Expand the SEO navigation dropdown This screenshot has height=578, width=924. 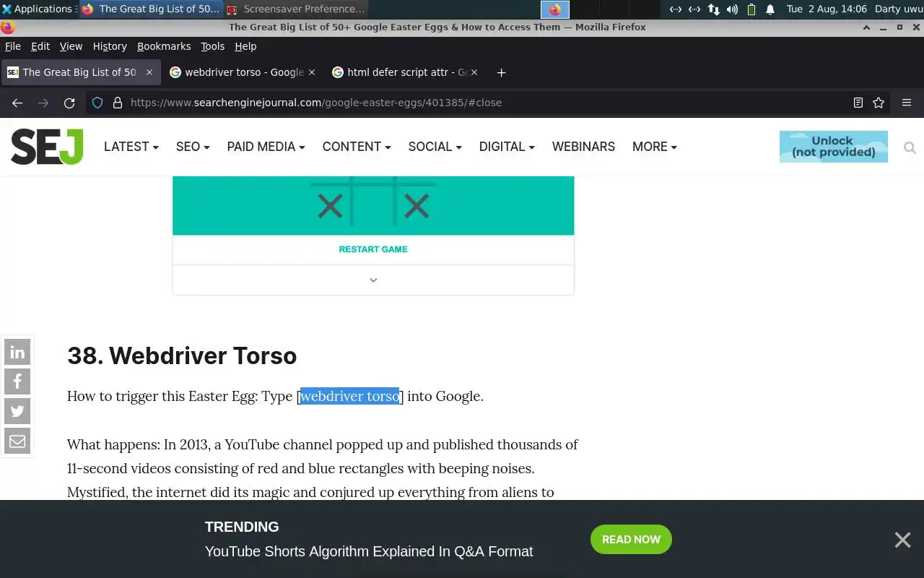(193, 147)
